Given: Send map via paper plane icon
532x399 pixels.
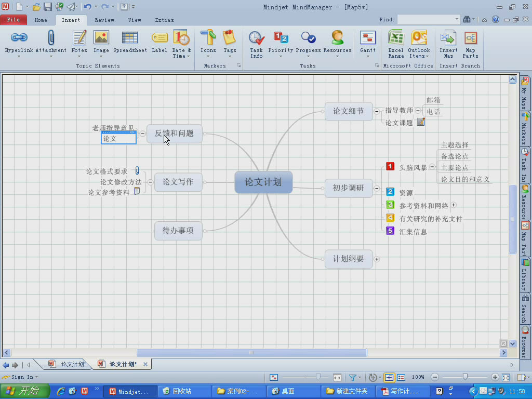Looking at the screenshot, I should coord(71,6).
